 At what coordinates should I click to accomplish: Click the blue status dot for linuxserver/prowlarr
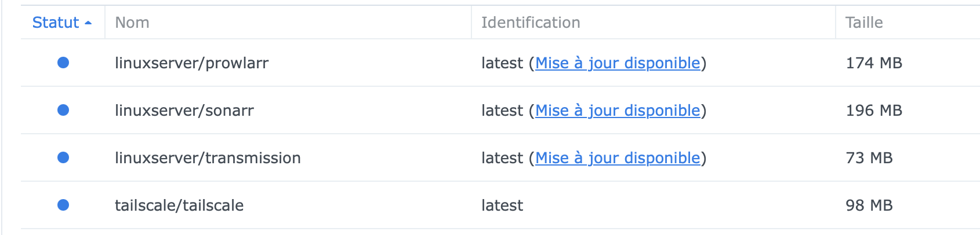(63, 63)
